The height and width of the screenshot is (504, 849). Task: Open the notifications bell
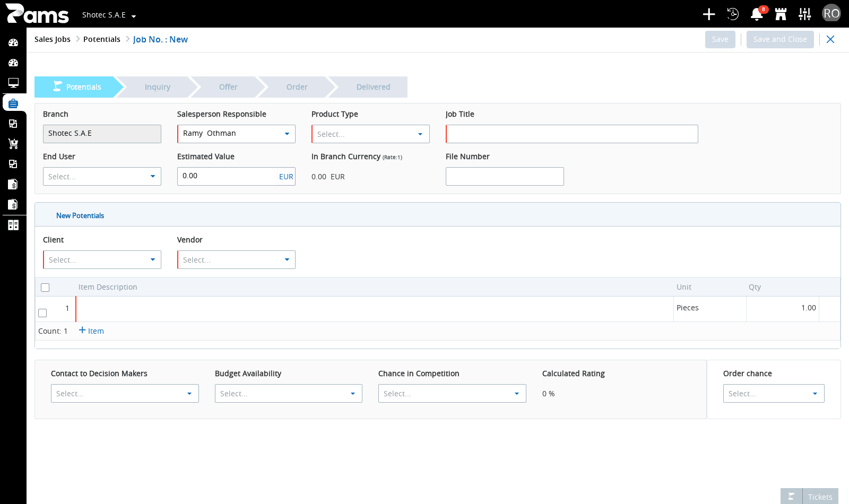point(757,14)
